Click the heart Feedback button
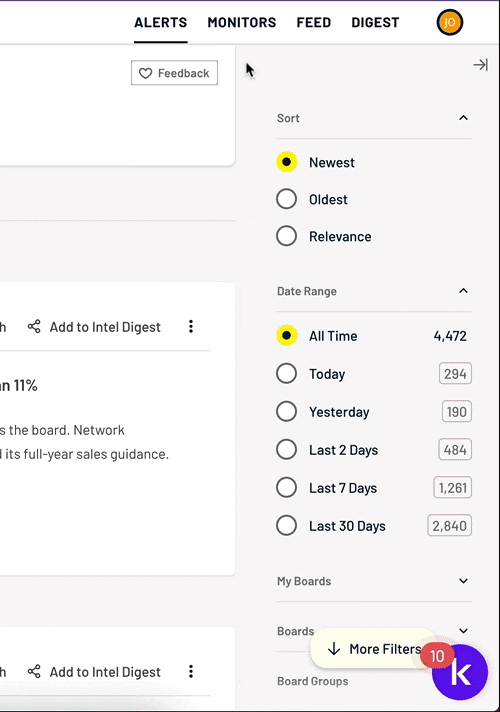The height and width of the screenshot is (712, 500). point(174,73)
